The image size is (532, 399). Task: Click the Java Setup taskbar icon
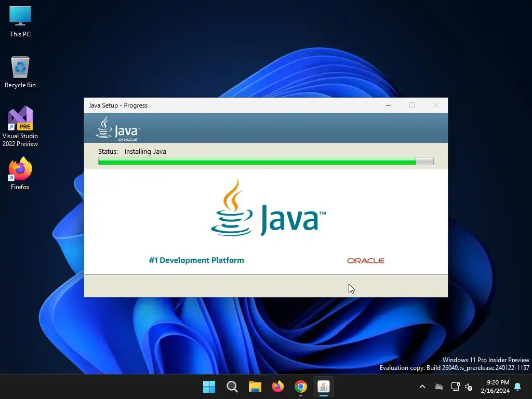[x=324, y=387]
